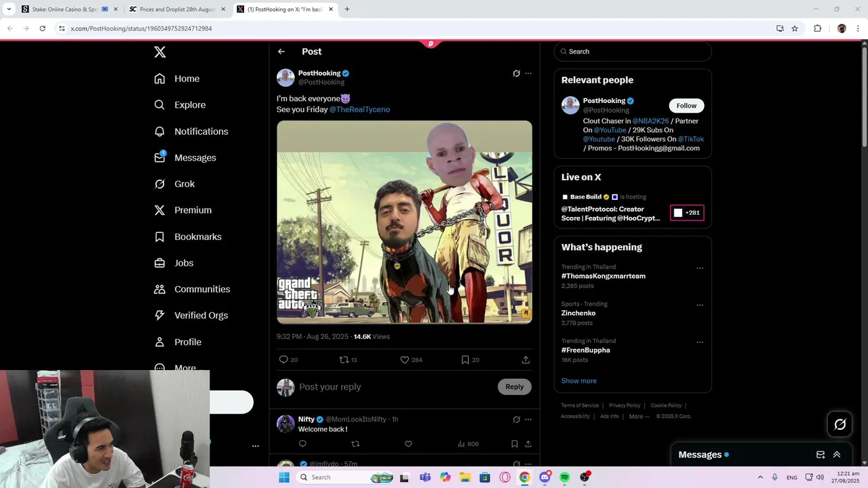Open more options for #ThomasKongxmarrteam trend
The image size is (868, 488).
700,268
